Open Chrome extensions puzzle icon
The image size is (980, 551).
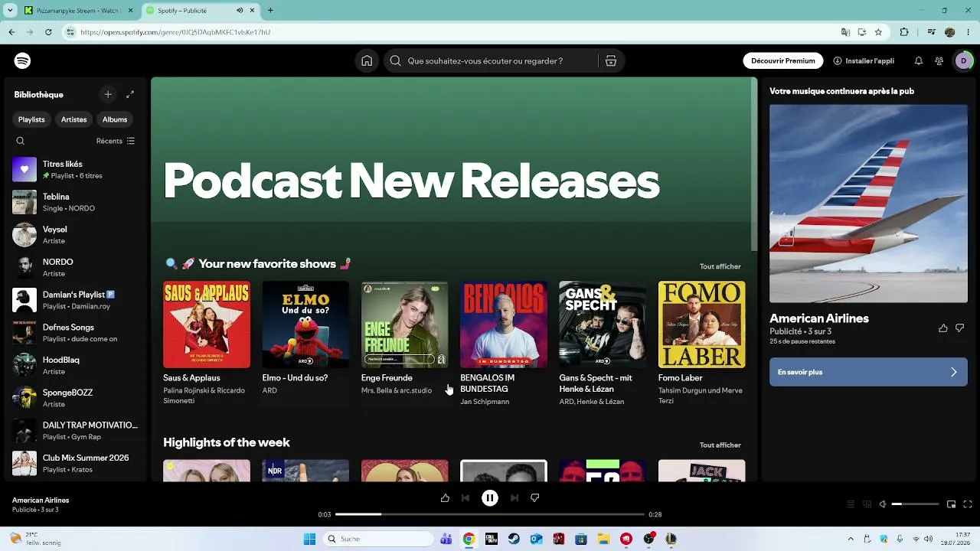point(904,32)
